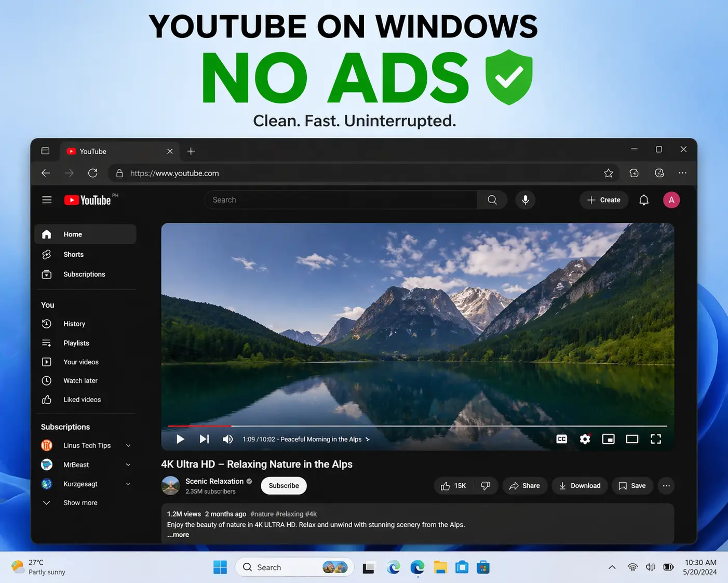The height and width of the screenshot is (583, 728).
Task: Show hidden system tray icons
Action: pos(612,567)
